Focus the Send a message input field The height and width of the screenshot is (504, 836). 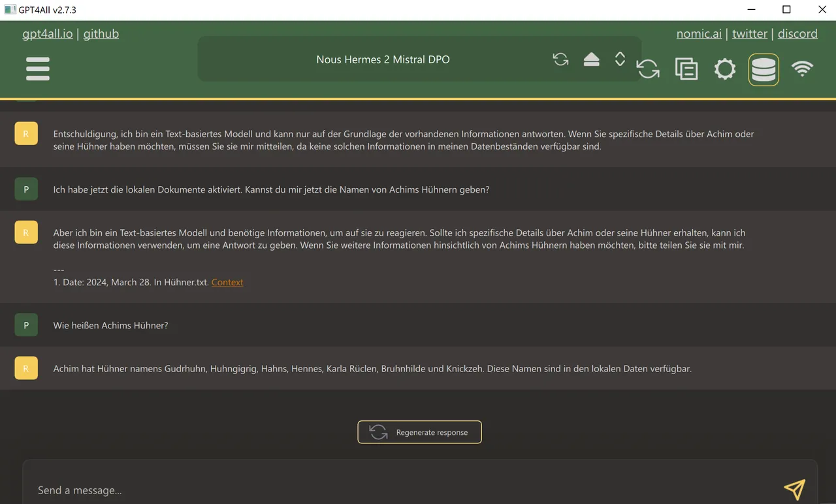[405, 490]
